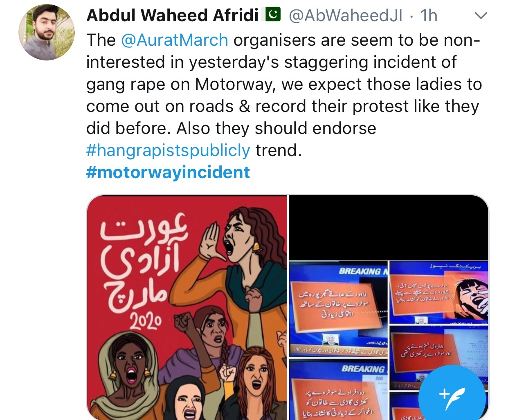Open the breaking news collage image
The width and height of the screenshot is (508, 420).
[389, 307]
